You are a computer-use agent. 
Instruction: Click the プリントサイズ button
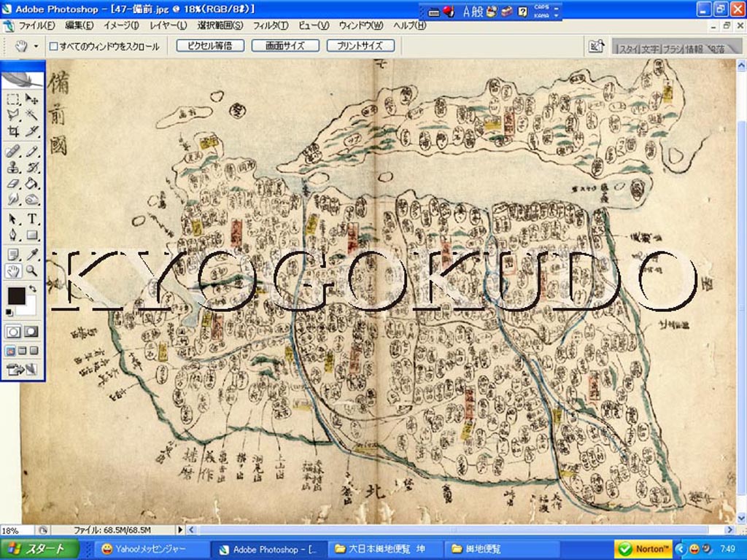coord(360,46)
